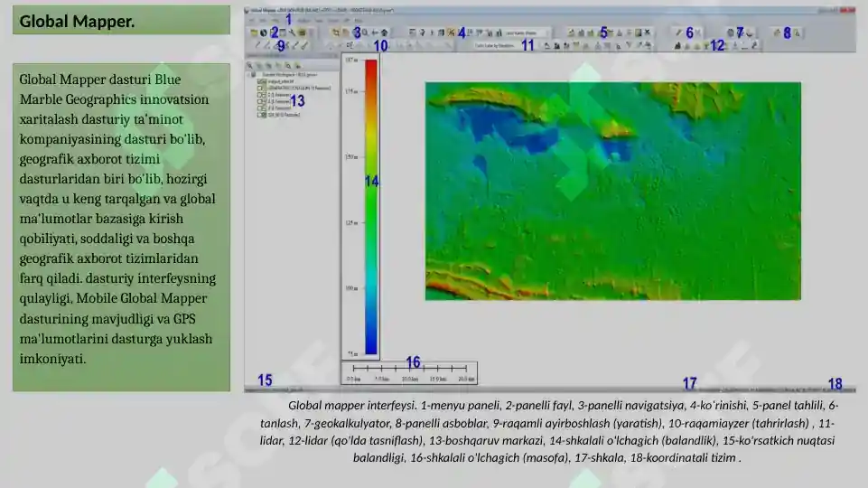Click the magnifier zoom icon in navigation toolbar
This screenshot has height=488, width=868.
coord(365,33)
